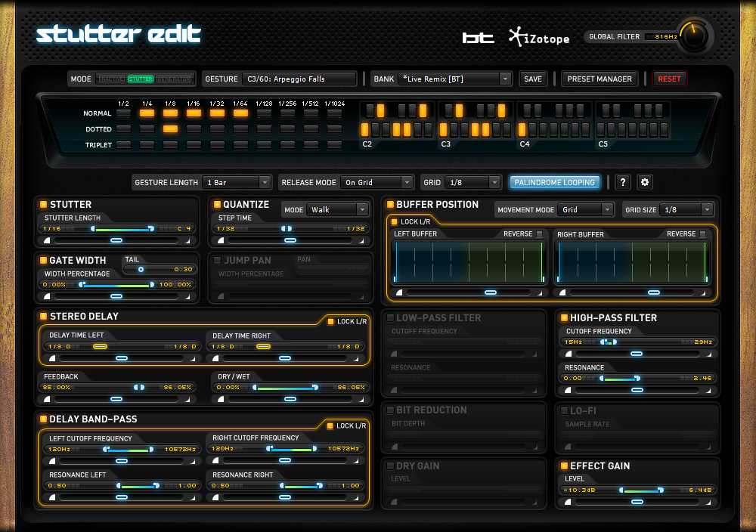Check Left Buffer Reverse box
The width and height of the screenshot is (756, 532).
pyautogui.click(x=540, y=234)
